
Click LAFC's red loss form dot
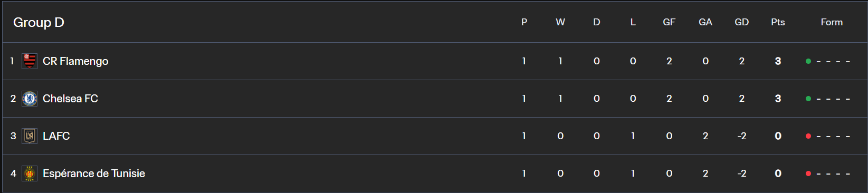point(808,136)
